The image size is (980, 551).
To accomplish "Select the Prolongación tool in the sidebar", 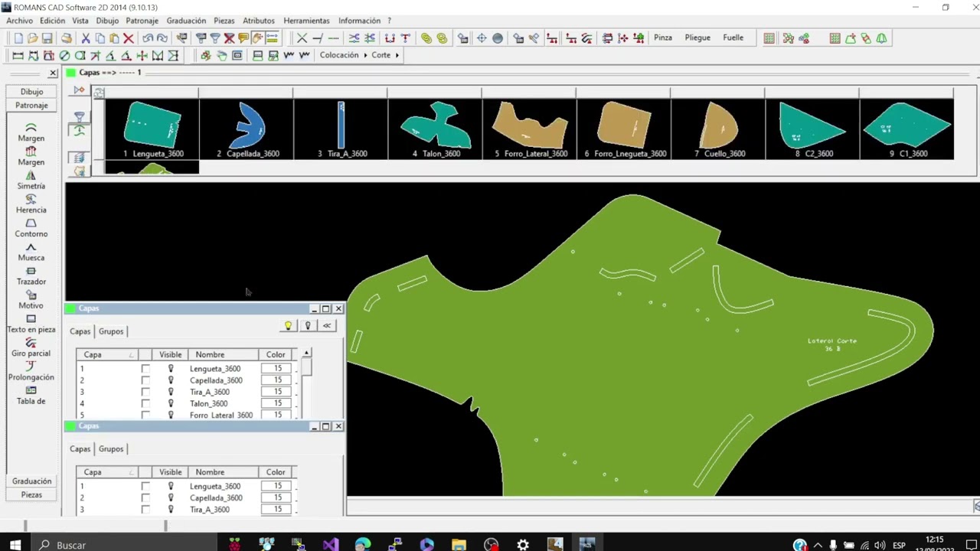I will (31, 370).
